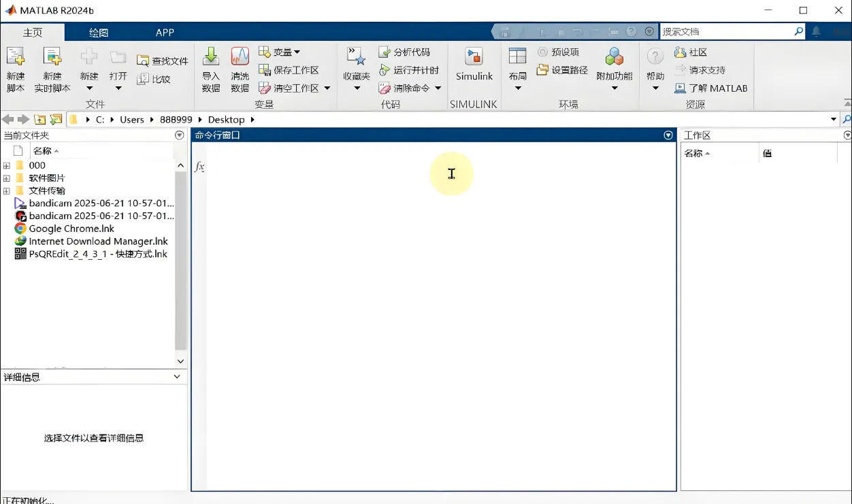Click Users in the address path
Image resolution: width=852 pixels, height=504 pixels.
(x=132, y=120)
